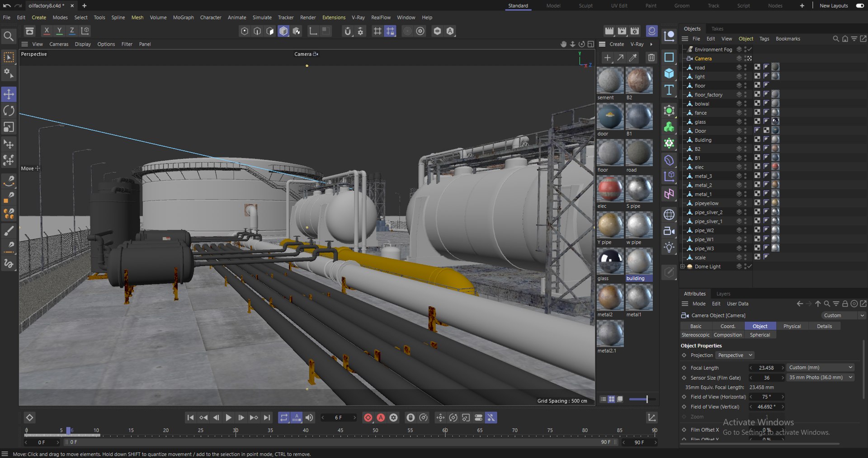Select the Move tool in left toolbar
This screenshot has width=868, height=458.
pos(9,94)
